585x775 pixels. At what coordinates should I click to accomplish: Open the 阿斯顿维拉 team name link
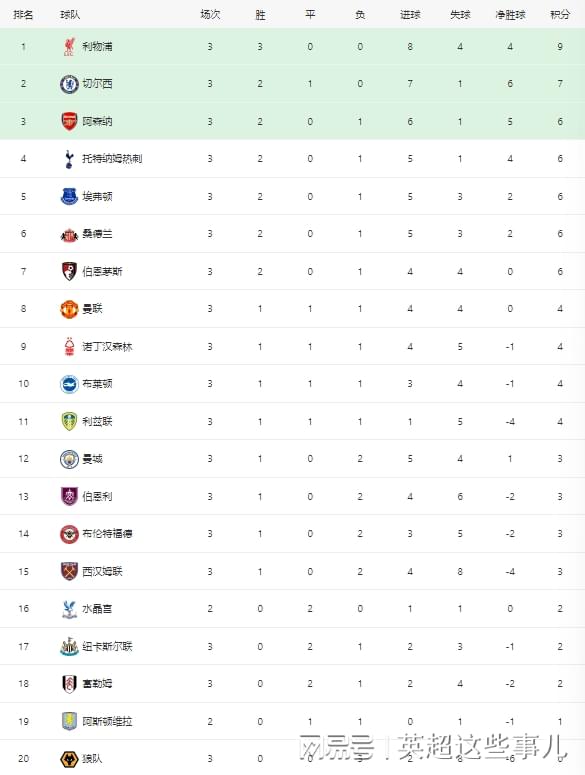click(x=107, y=722)
